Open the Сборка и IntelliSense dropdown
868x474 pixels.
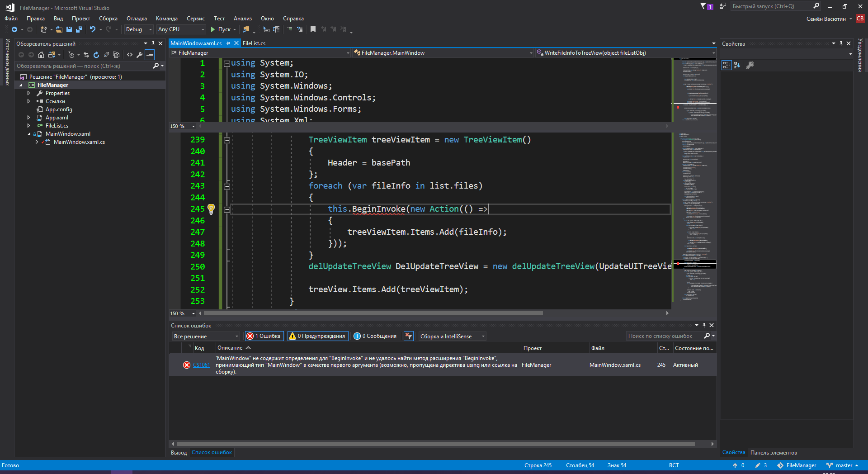tap(452, 336)
